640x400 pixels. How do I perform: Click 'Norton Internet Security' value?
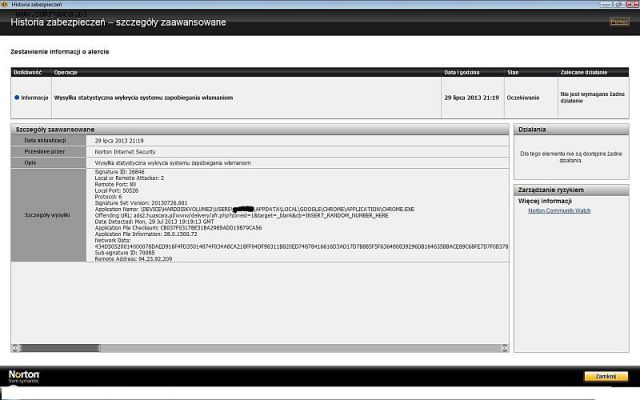coord(125,151)
